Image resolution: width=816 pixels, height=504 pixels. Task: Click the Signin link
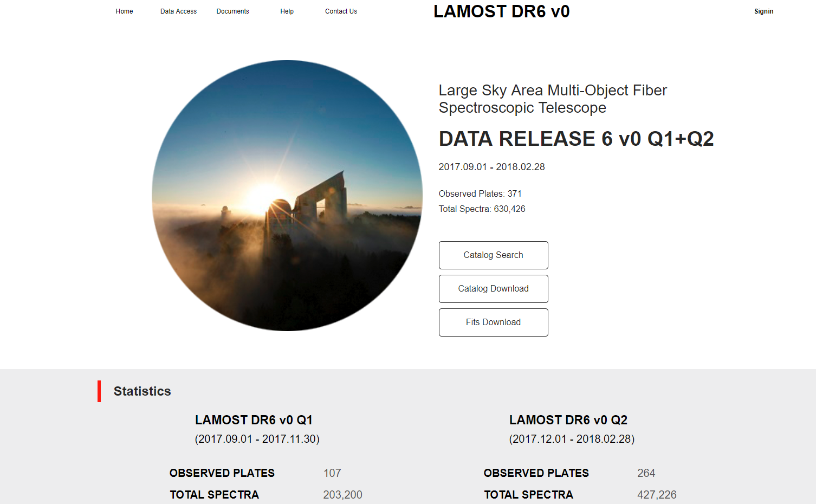763,11
